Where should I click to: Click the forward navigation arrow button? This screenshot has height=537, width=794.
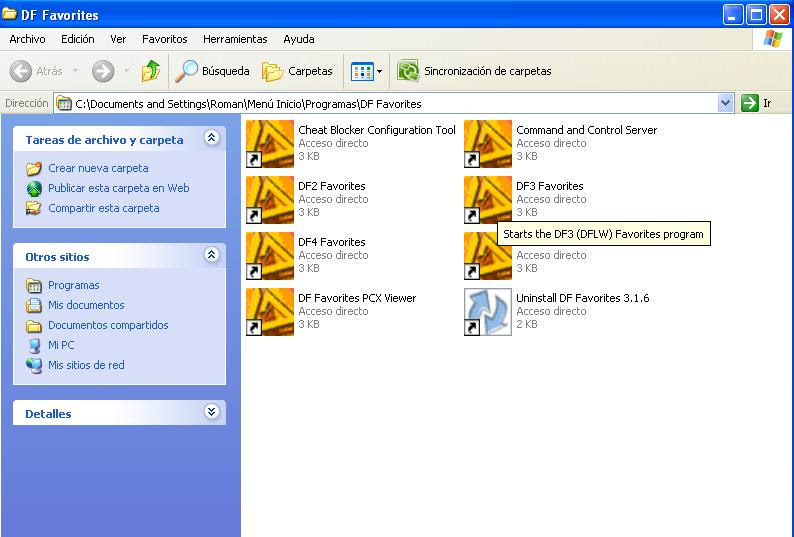click(103, 71)
